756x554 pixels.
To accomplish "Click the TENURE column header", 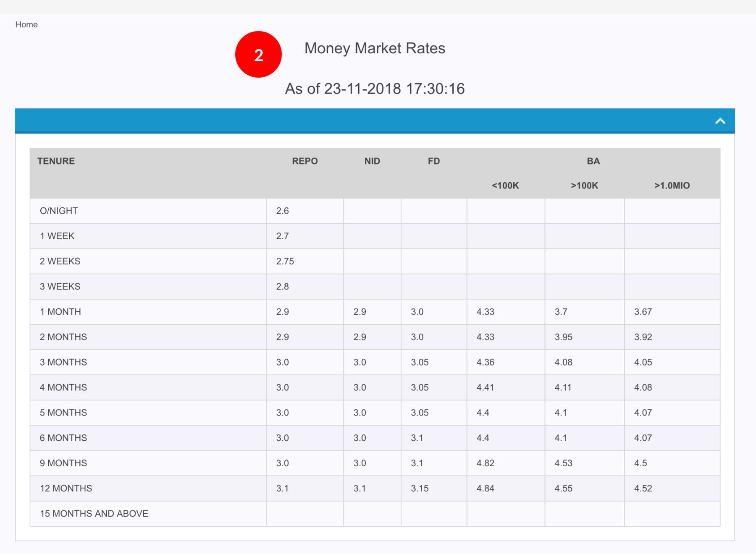I will (56, 161).
